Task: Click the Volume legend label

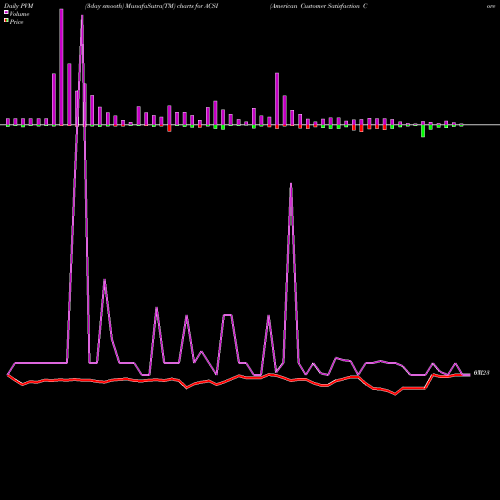Action: point(19,14)
